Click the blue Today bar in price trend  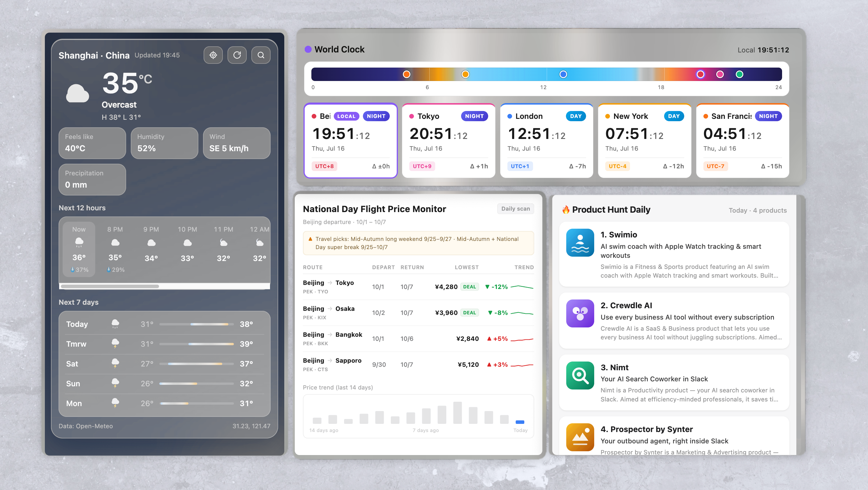pyautogui.click(x=520, y=422)
